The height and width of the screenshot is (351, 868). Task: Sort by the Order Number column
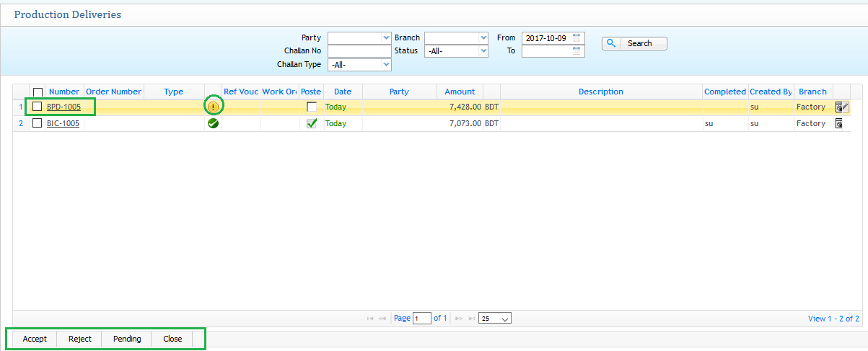[x=113, y=92]
